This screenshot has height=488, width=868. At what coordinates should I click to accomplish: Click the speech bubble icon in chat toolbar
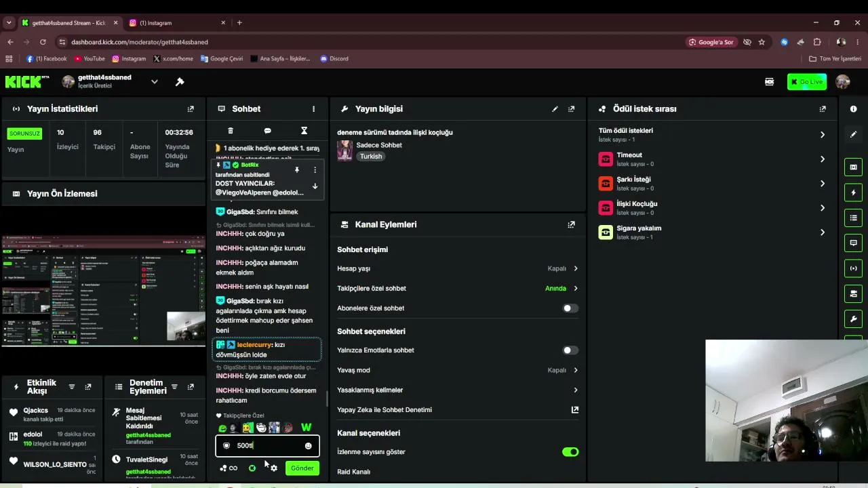pyautogui.click(x=267, y=130)
